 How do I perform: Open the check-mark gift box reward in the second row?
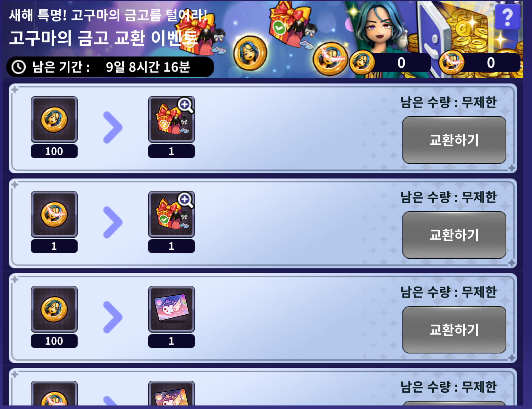(172, 214)
